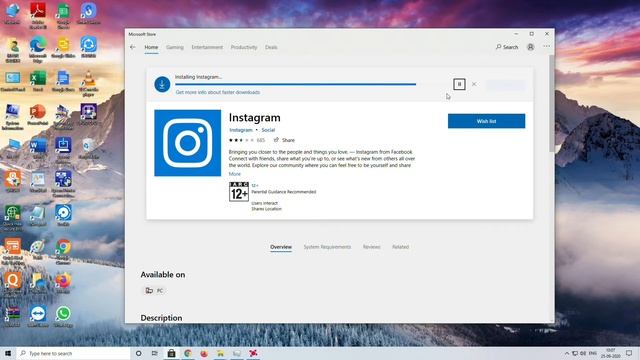Open Windows Start menu
Image resolution: width=640 pixels, height=360 pixels.
(x=8, y=353)
